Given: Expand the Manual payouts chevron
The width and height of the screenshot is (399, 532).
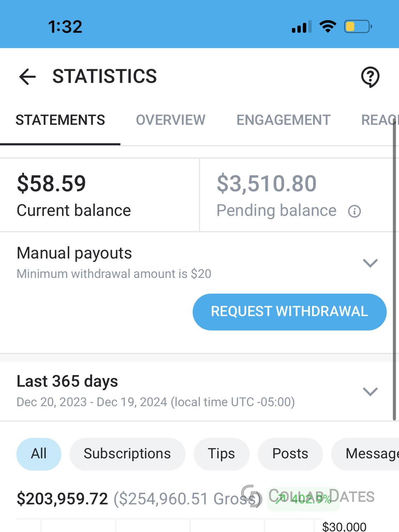Looking at the screenshot, I should point(370,263).
